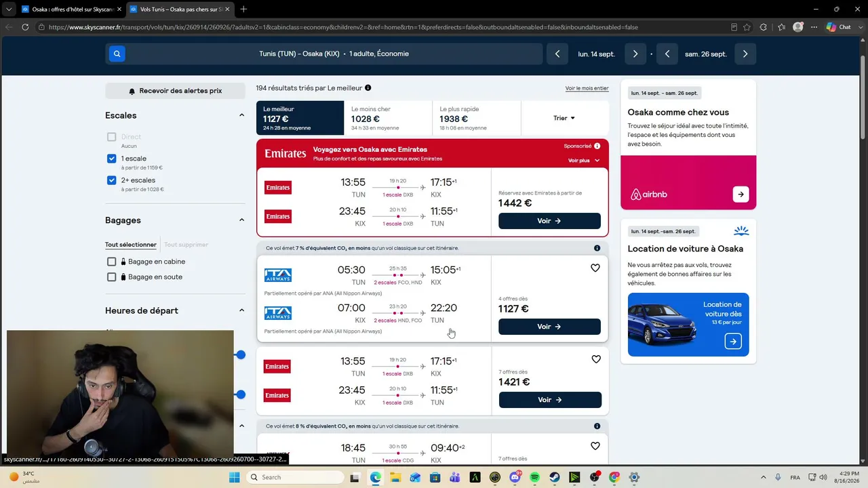The height and width of the screenshot is (488, 868).
Task: Open browser tab list dropdown
Action: point(8,9)
